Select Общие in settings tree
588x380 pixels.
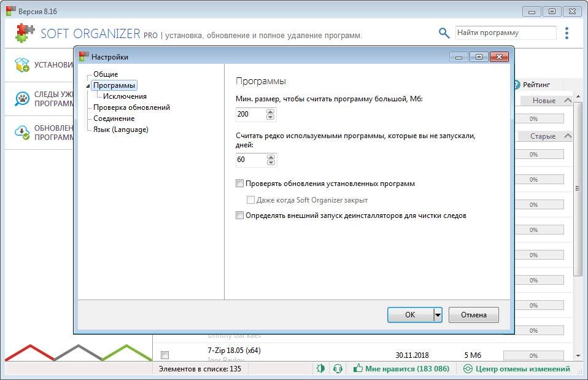click(106, 74)
